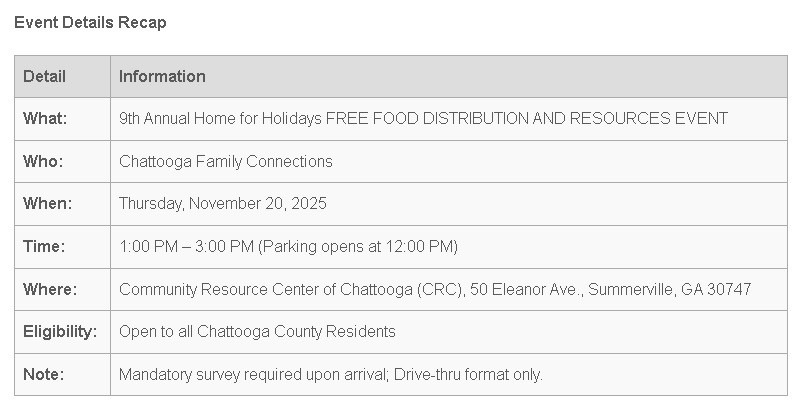The width and height of the screenshot is (801, 413).
Task: Click the Who: row label
Action: coord(43,161)
